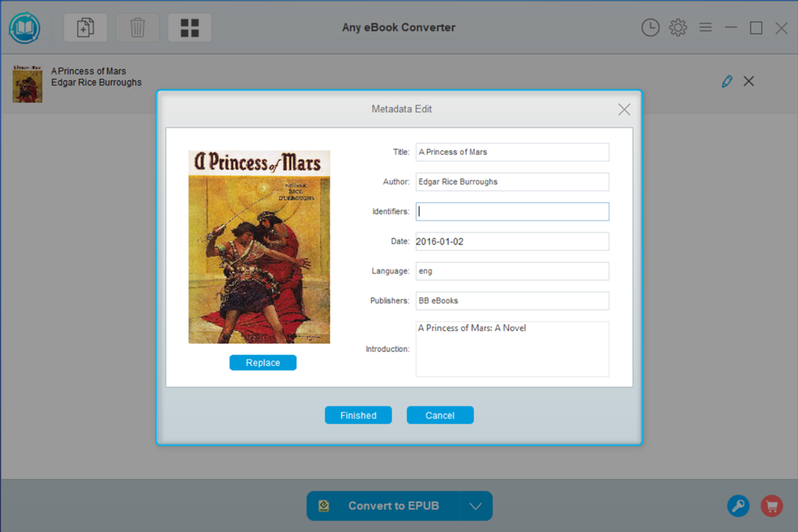Click the large book cover image in dialog

click(259, 247)
